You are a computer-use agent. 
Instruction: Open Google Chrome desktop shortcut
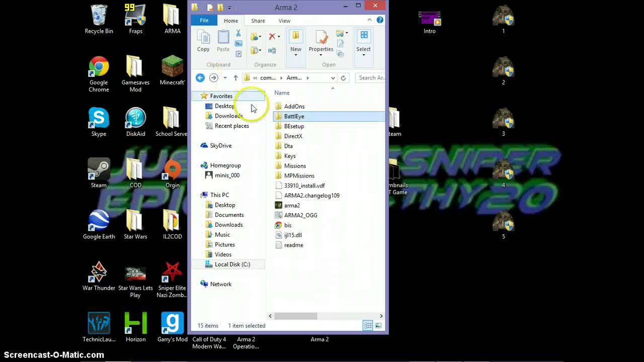click(x=99, y=74)
